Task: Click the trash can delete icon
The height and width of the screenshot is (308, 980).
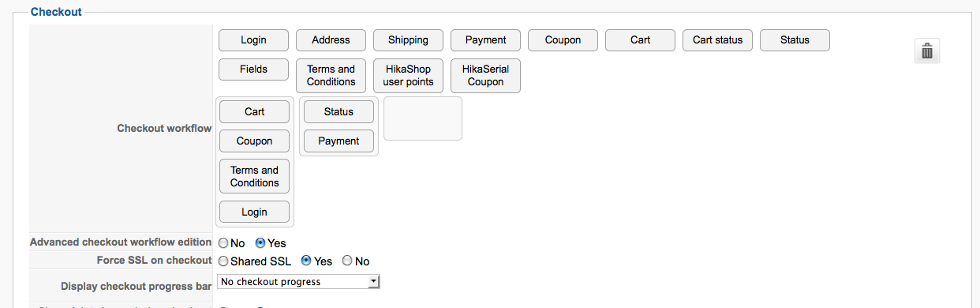Action: [927, 51]
